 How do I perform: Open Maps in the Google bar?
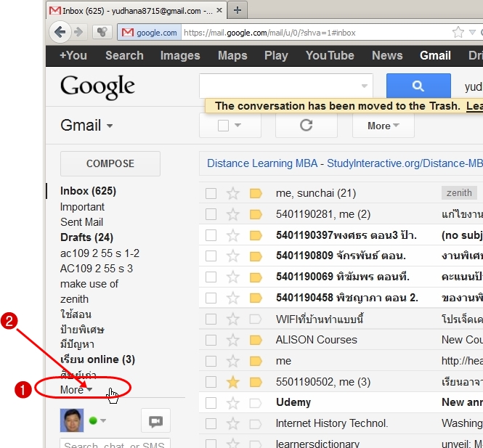(x=232, y=56)
